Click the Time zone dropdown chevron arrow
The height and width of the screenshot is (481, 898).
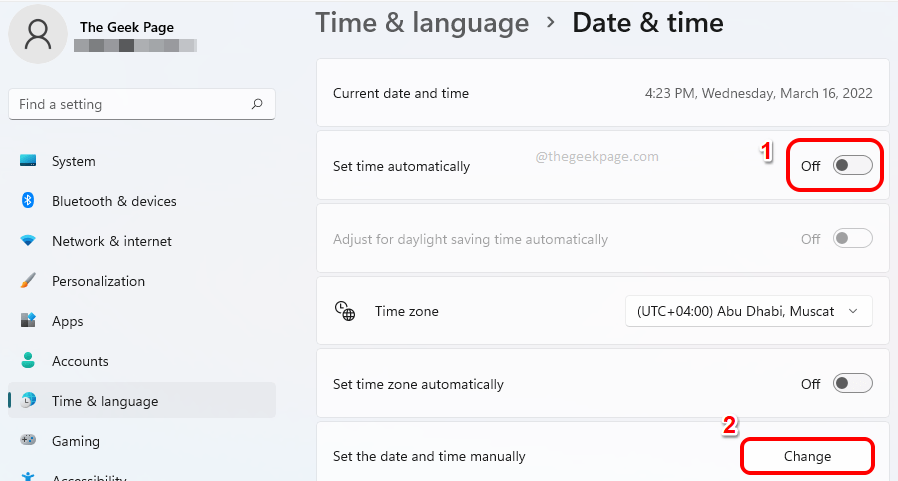853,311
